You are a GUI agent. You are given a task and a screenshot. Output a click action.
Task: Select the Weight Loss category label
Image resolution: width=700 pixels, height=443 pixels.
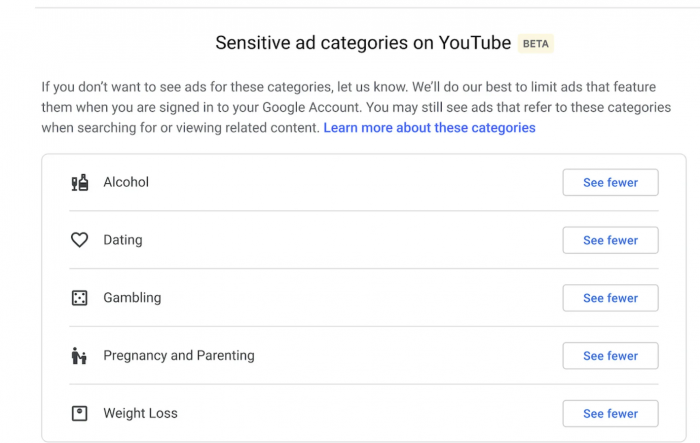click(140, 413)
